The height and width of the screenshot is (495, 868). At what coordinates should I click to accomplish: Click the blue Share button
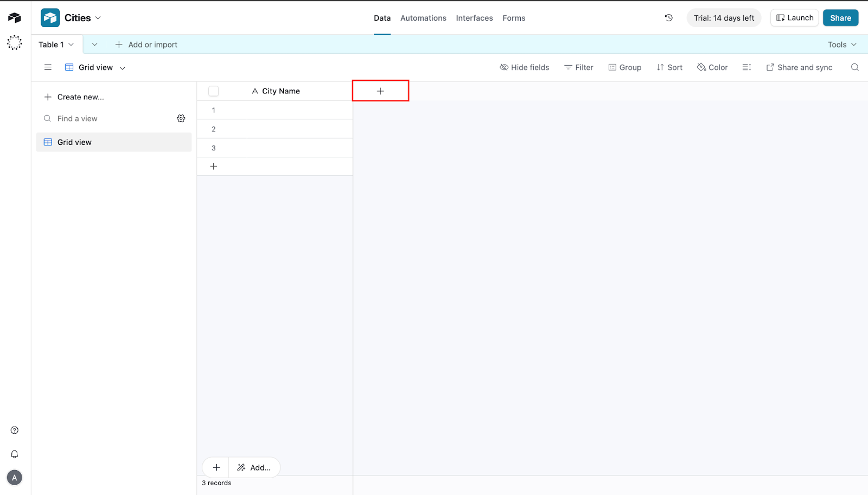pos(840,18)
